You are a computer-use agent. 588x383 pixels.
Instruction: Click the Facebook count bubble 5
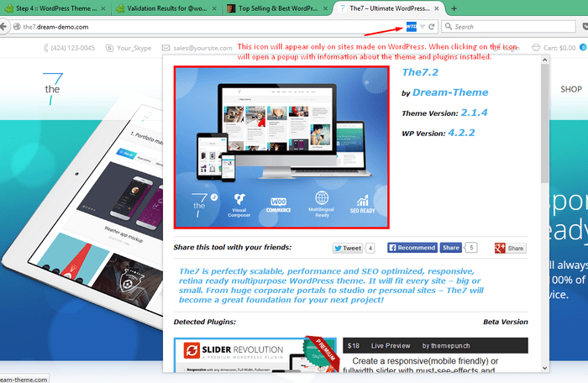tap(471, 248)
